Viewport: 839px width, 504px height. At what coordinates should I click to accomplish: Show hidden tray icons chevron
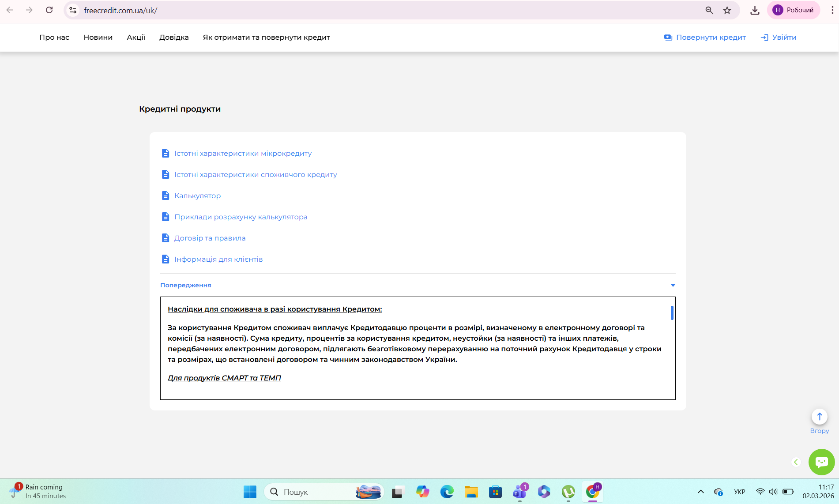point(700,492)
